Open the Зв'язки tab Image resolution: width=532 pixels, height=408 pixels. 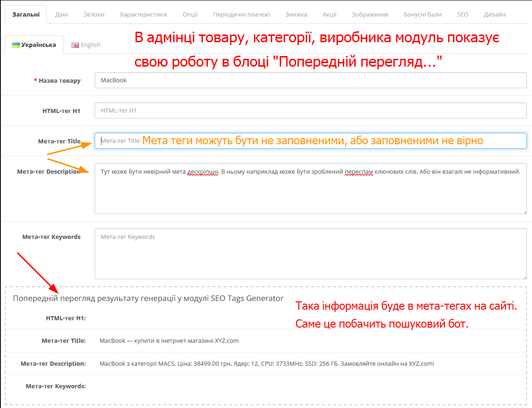tap(94, 15)
